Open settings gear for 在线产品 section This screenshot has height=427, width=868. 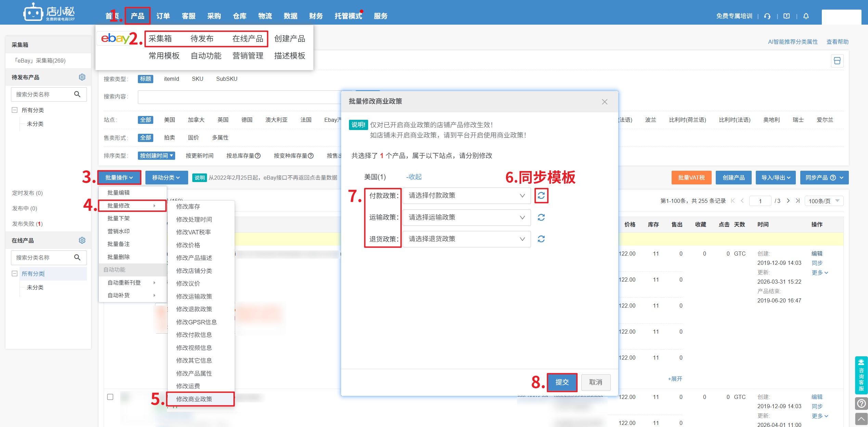point(82,240)
